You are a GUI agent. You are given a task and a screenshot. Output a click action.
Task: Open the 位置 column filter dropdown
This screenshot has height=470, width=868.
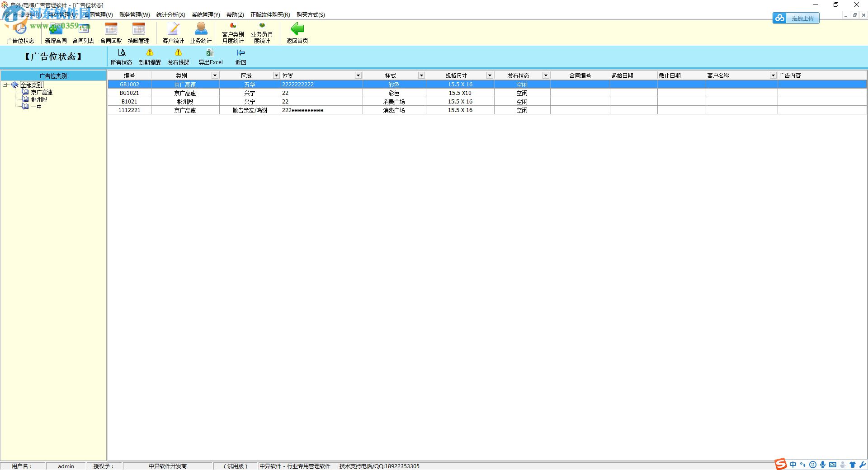(x=358, y=75)
